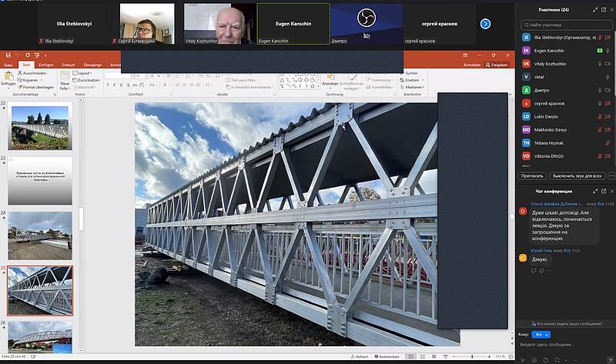The height and width of the screenshot is (364, 616).
Task: Toggle Vetal microphone icon
Action: tap(608, 77)
